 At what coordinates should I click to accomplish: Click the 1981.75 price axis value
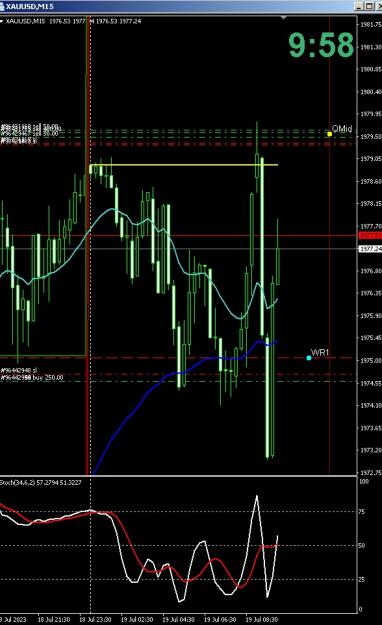[371, 25]
